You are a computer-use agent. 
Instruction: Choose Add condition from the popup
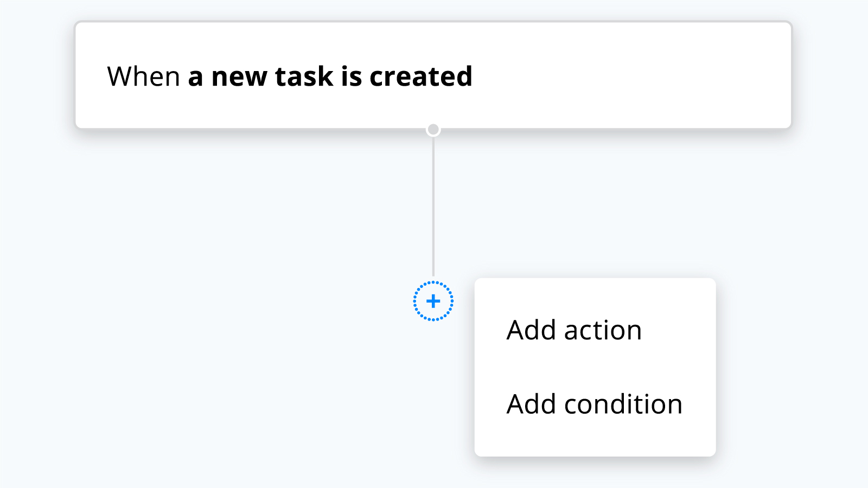point(594,404)
